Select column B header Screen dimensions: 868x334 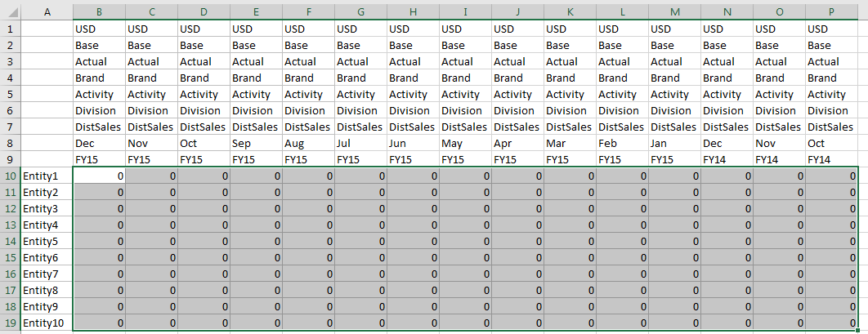coord(99,11)
